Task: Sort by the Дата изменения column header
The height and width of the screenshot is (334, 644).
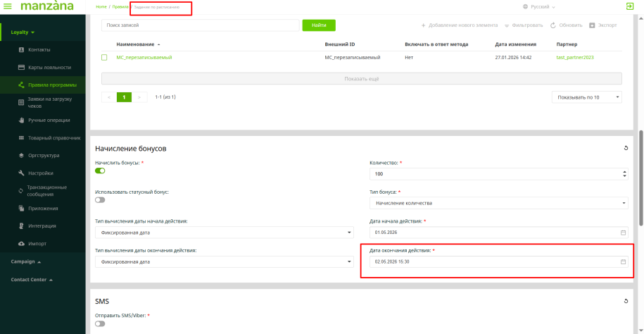Action: point(515,44)
